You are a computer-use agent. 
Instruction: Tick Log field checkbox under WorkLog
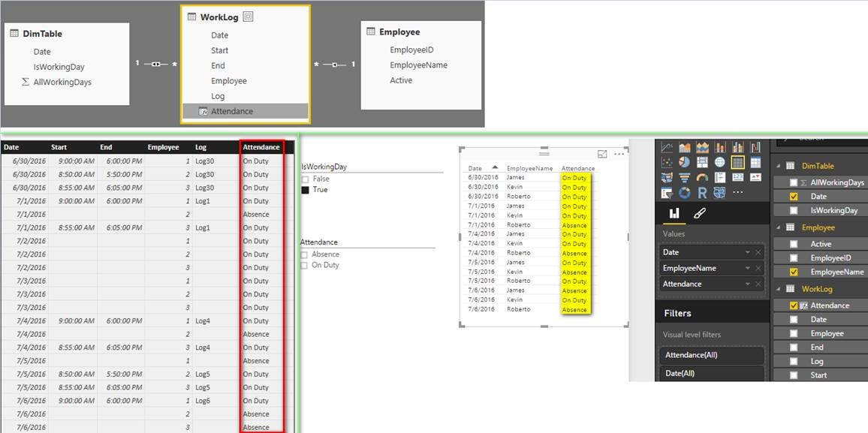pos(794,362)
